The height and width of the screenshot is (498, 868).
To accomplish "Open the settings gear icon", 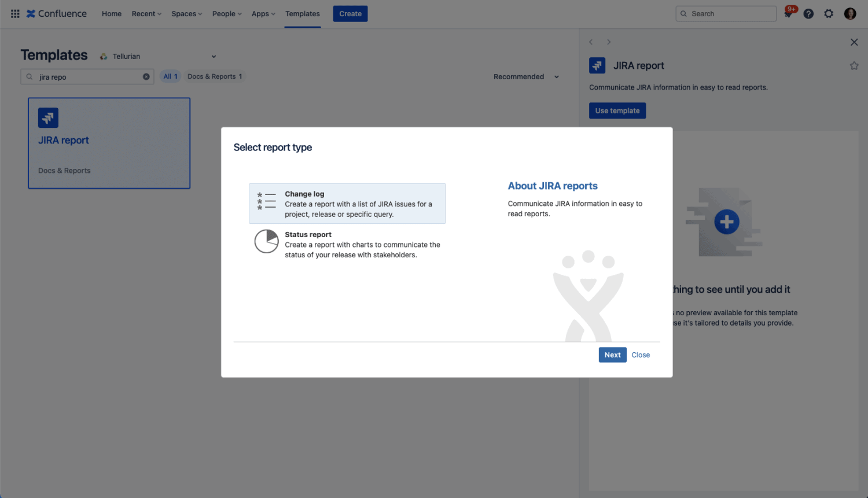I will [829, 14].
